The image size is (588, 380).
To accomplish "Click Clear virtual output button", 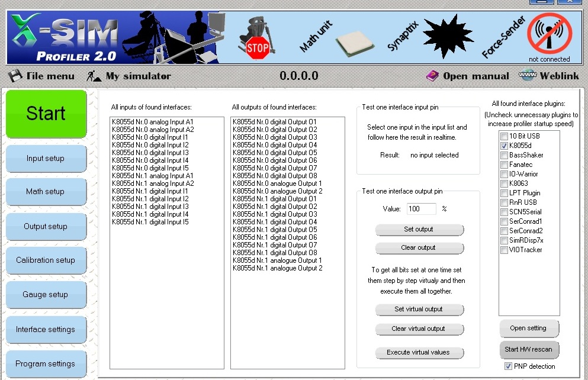I will [x=419, y=329].
